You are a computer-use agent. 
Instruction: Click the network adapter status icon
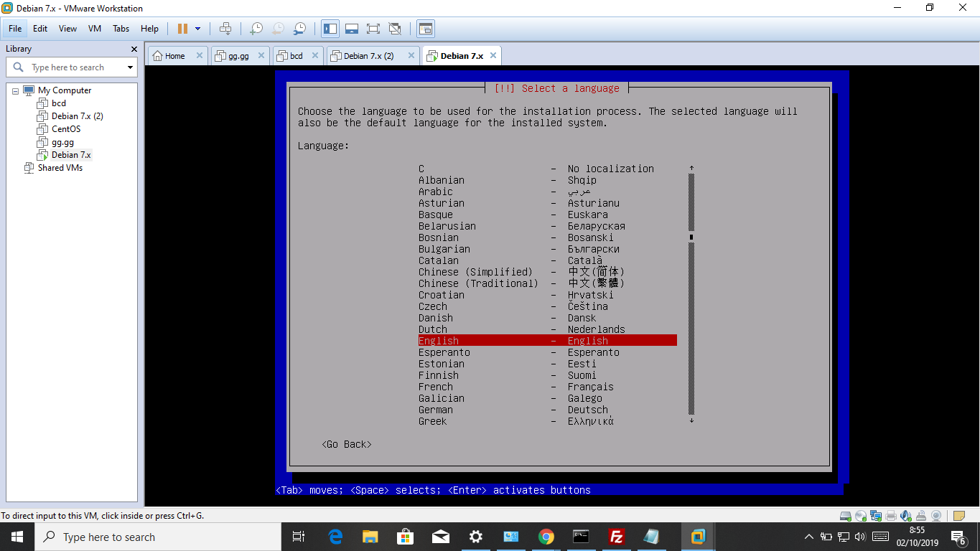876,516
